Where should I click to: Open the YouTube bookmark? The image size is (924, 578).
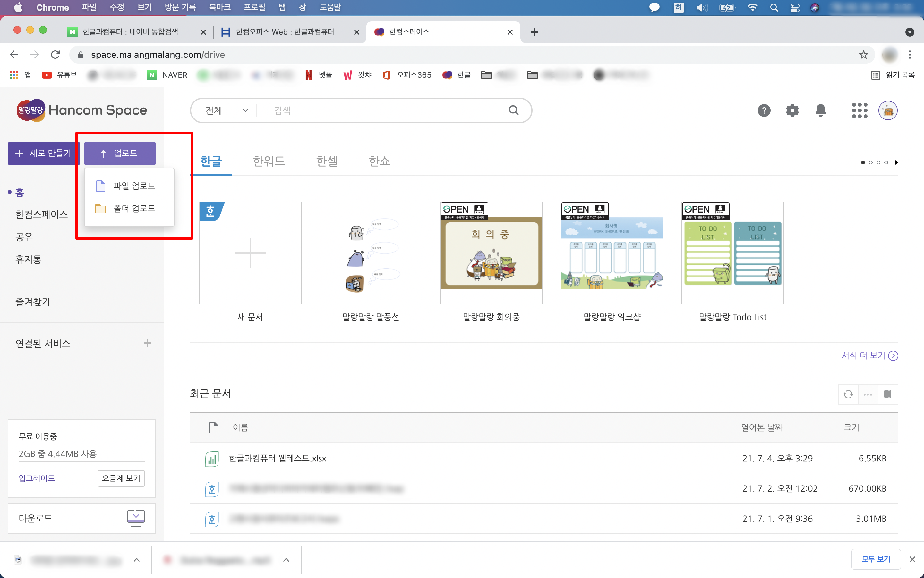pyautogui.click(x=59, y=75)
